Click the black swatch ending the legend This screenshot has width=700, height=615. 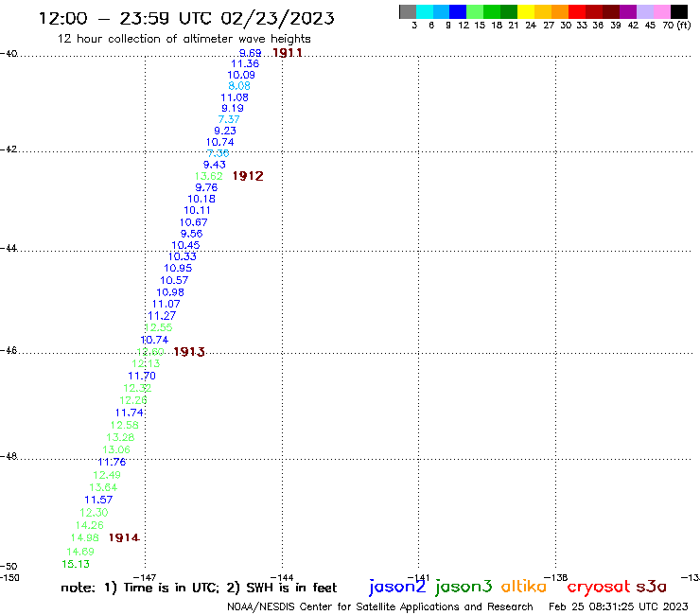pos(679,11)
